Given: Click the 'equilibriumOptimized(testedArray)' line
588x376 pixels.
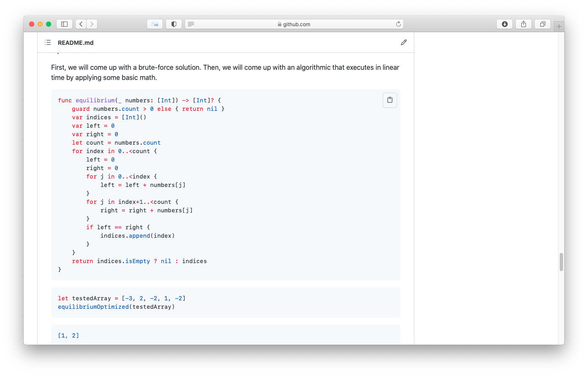Looking at the screenshot, I should pyautogui.click(x=116, y=307).
